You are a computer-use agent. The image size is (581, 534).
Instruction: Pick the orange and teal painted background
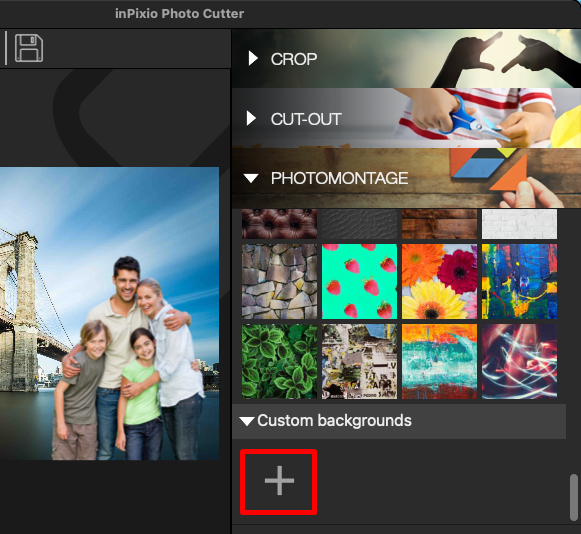coord(439,362)
